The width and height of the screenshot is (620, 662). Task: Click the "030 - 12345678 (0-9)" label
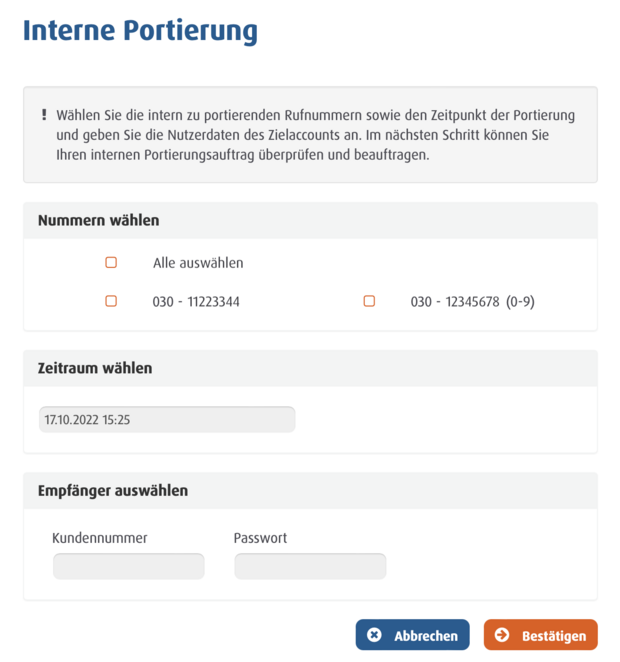point(472,301)
